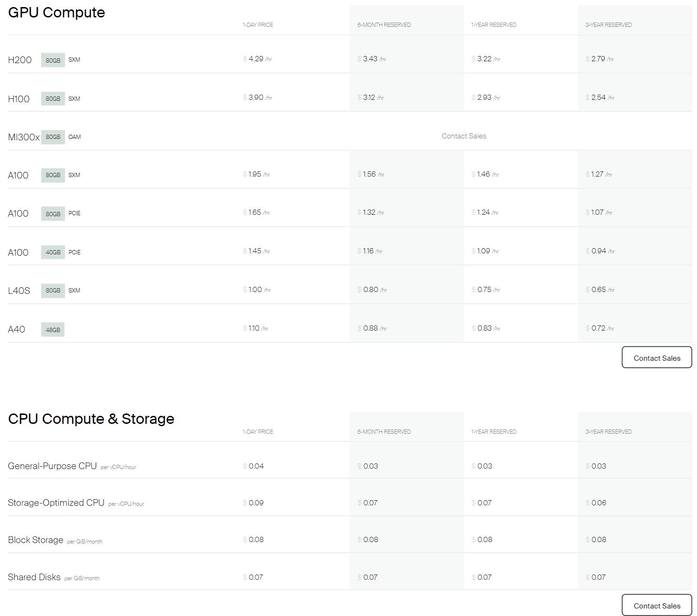Select the A100 40GB 3-year price $0.94

click(x=600, y=251)
